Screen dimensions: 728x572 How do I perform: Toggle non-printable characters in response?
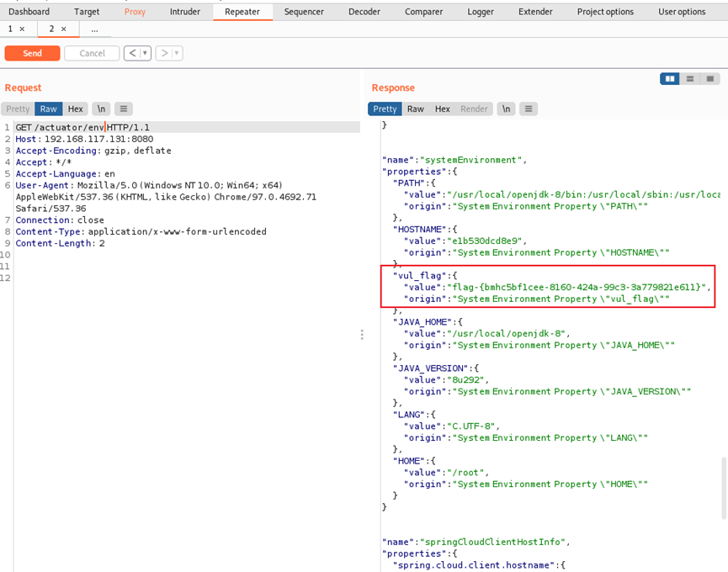coord(506,109)
